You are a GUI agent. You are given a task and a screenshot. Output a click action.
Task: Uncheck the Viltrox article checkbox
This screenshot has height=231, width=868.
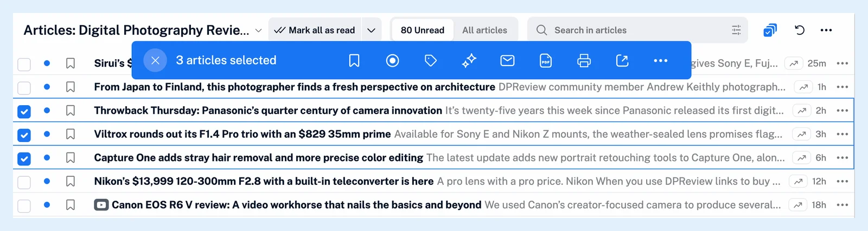24,135
